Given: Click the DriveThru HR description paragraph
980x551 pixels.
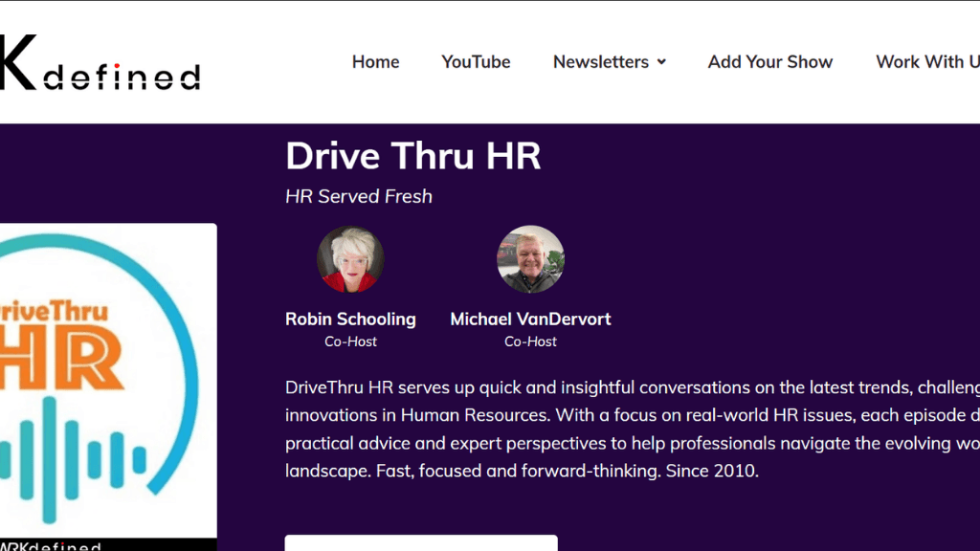Looking at the screenshot, I should click(633, 429).
